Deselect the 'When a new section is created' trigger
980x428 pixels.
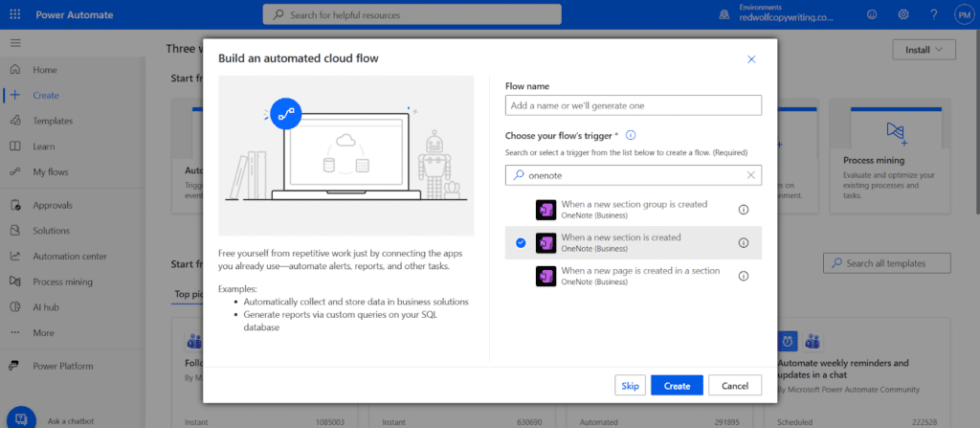tap(521, 243)
